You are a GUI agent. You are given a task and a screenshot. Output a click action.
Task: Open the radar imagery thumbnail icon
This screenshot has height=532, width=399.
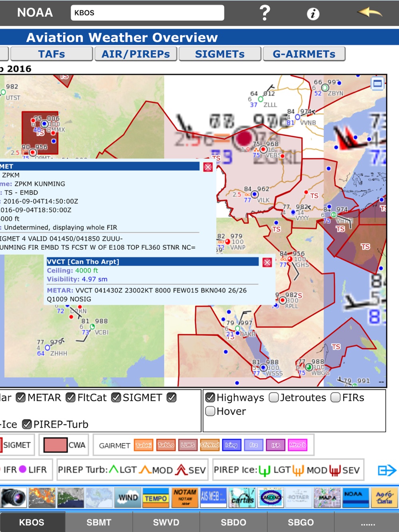click(x=42, y=498)
